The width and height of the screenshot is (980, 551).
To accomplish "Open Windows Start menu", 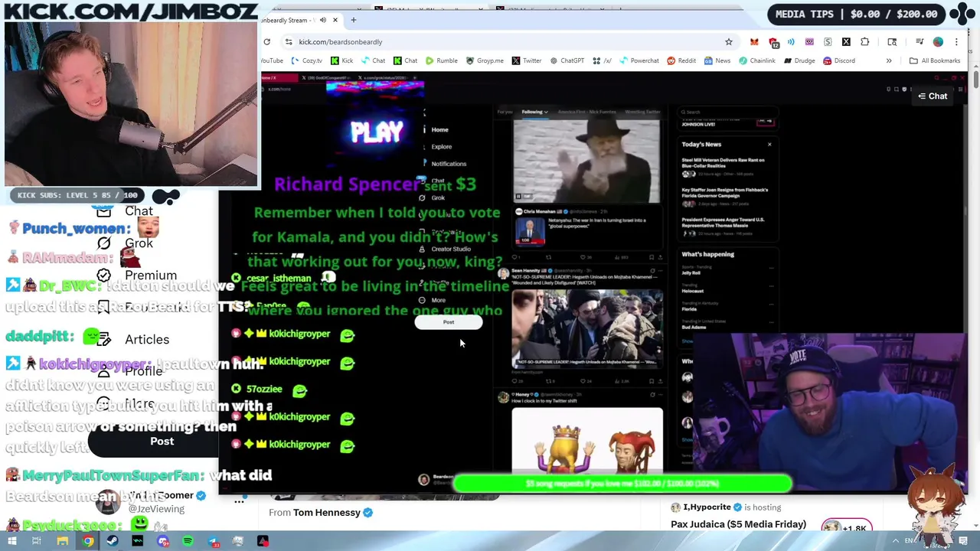I will 13,542.
